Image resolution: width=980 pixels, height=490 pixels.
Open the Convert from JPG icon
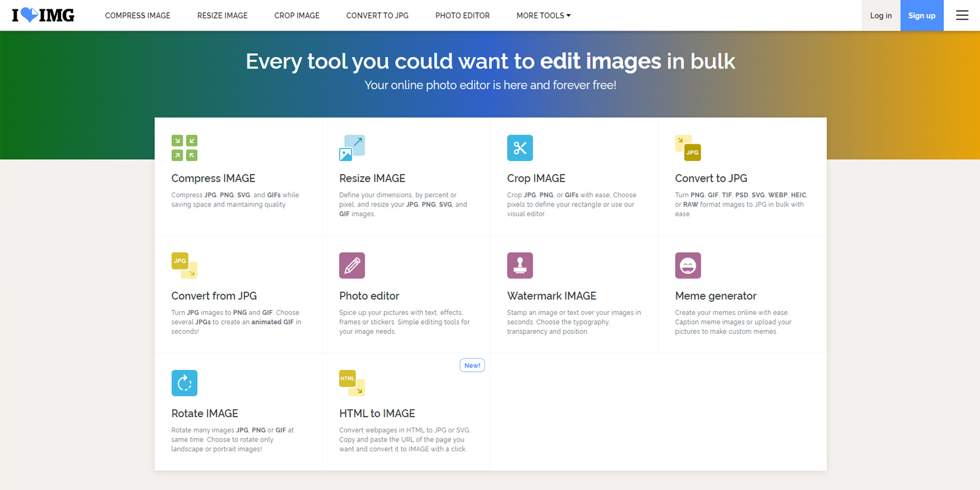pyautogui.click(x=184, y=265)
